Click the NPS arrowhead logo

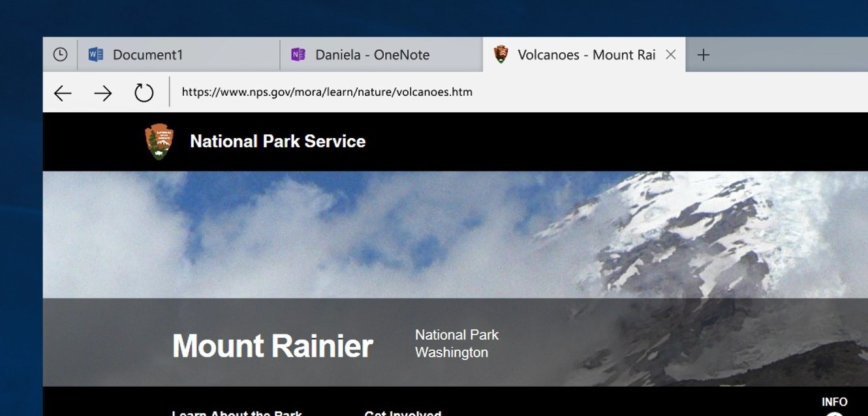(x=159, y=141)
